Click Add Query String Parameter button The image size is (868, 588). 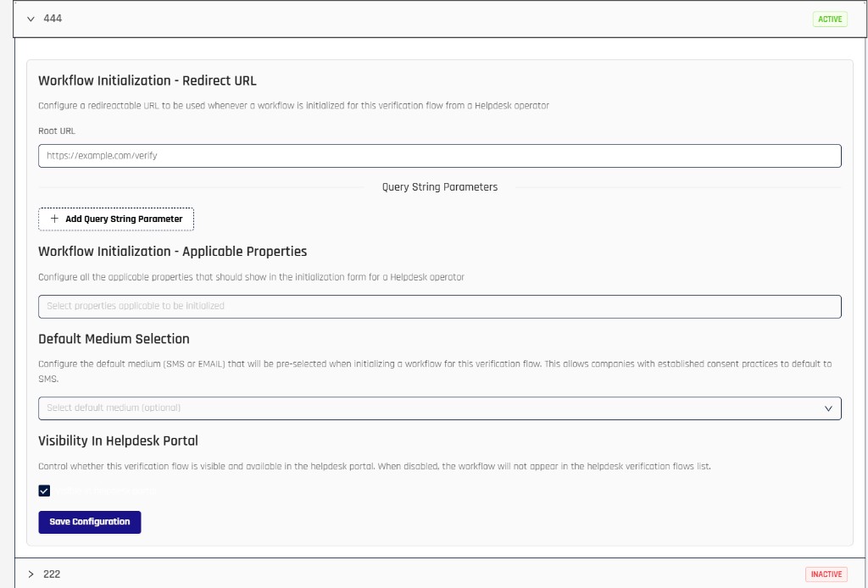click(116, 219)
